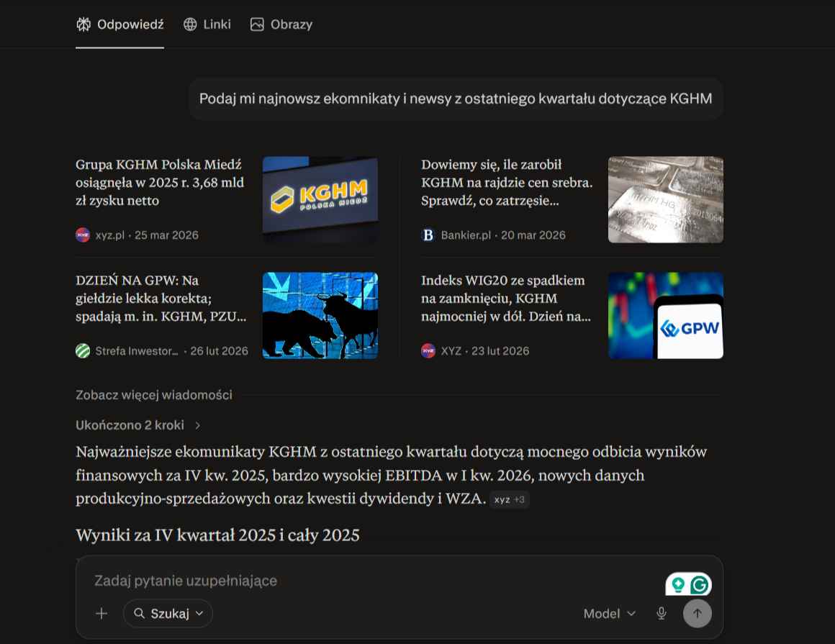Click the Strefa Inwestorów source favicon
Screen dimensions: 835x644
pos(83,350)
